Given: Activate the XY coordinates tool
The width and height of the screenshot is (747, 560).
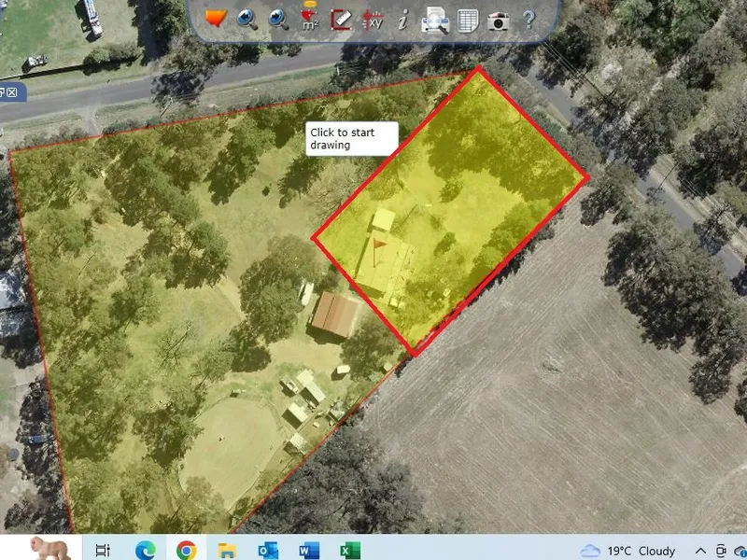Looking at the screenshot, I should point(373,19).
